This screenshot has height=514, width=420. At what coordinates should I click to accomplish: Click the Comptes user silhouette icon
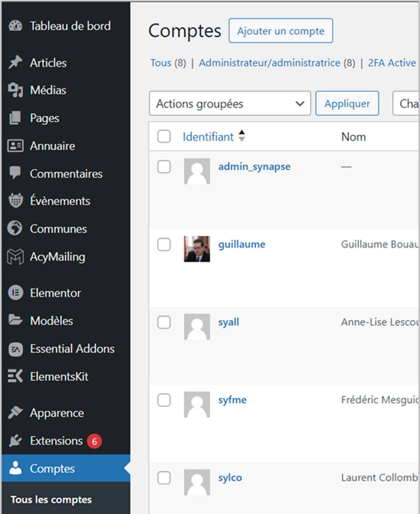[15, 468]
